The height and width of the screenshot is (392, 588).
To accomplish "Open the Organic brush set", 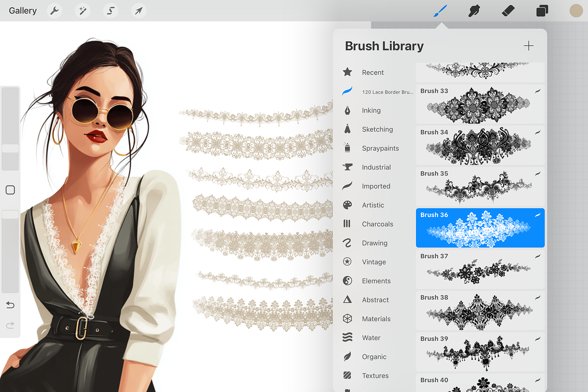I will pos(375,357).
